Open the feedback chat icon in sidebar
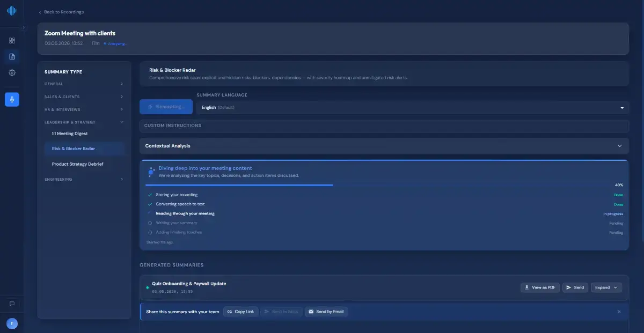 12,304
